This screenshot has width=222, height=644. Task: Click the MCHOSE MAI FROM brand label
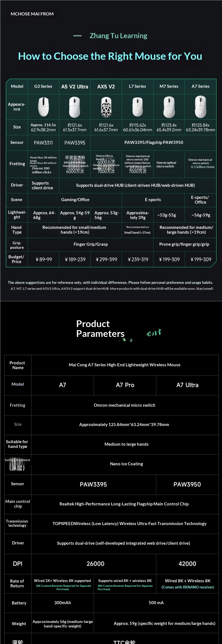32,14
